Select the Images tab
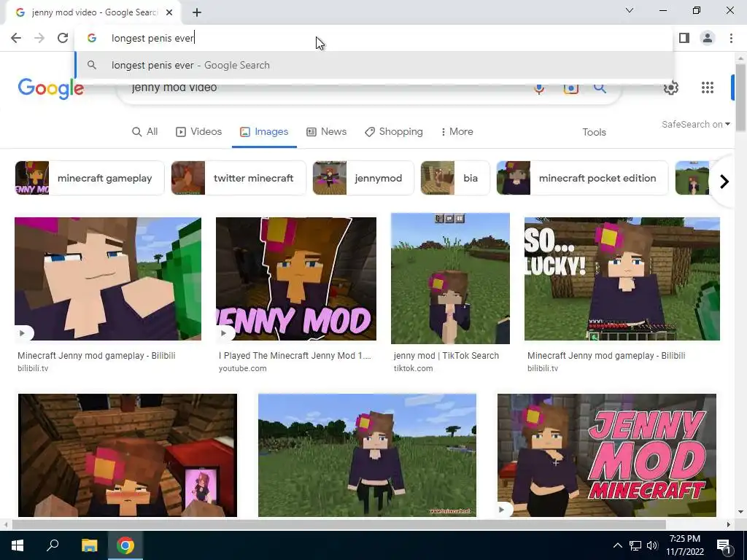Viewport: 747px width, 560px height. (x=264, y=132)
